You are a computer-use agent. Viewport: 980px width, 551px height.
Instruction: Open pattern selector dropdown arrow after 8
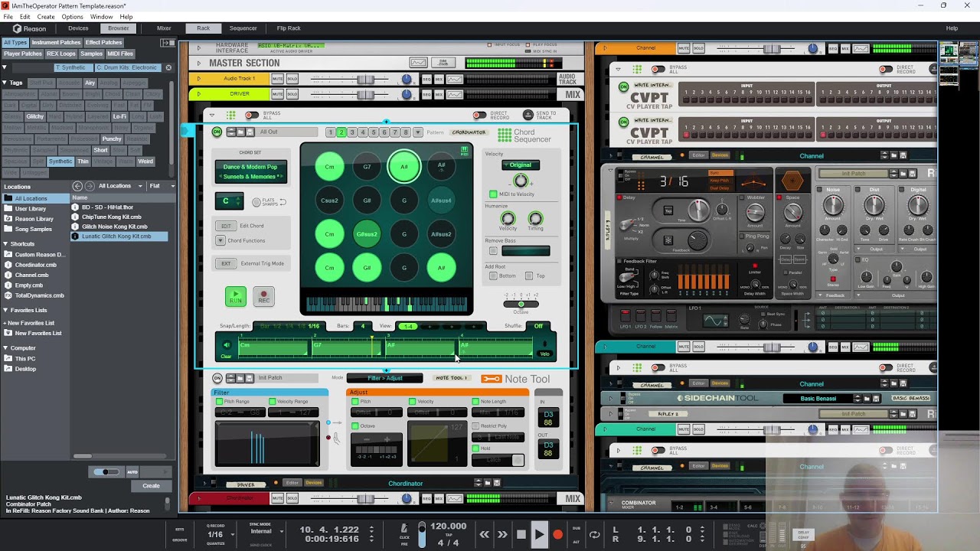coord(416,132)
